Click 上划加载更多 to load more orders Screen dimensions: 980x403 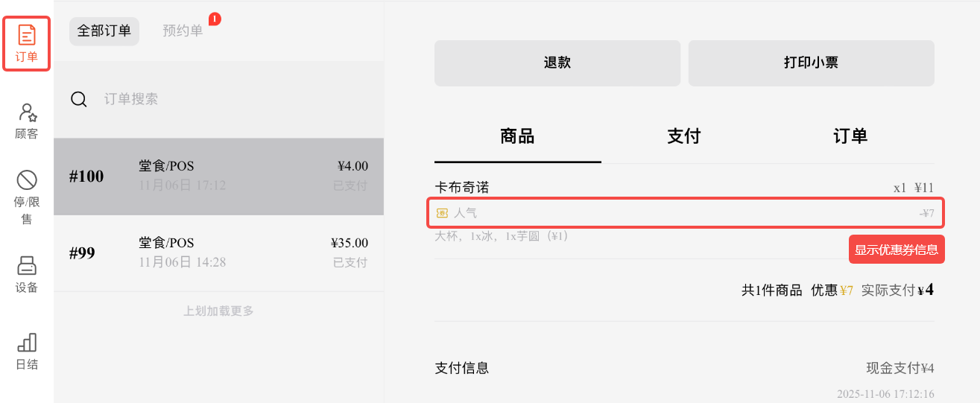[x=218, y=311]
